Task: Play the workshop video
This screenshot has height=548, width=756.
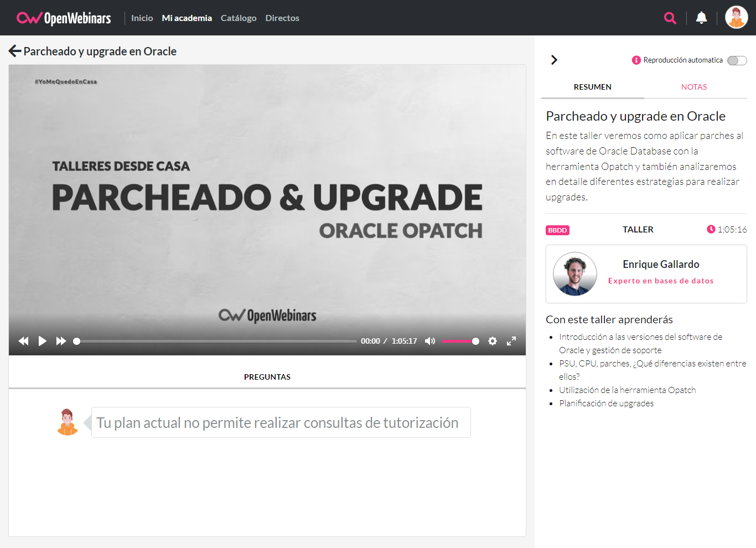Action: pyautogui.click(x=42, y=341)
